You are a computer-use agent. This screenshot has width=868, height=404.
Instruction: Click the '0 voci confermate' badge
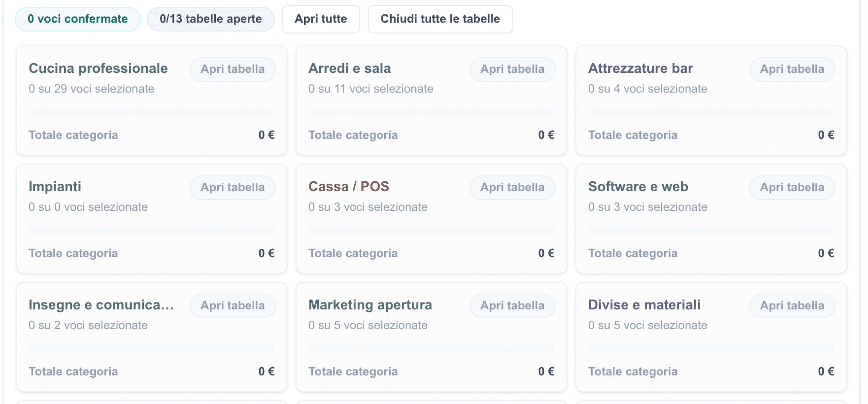point(78,19)
